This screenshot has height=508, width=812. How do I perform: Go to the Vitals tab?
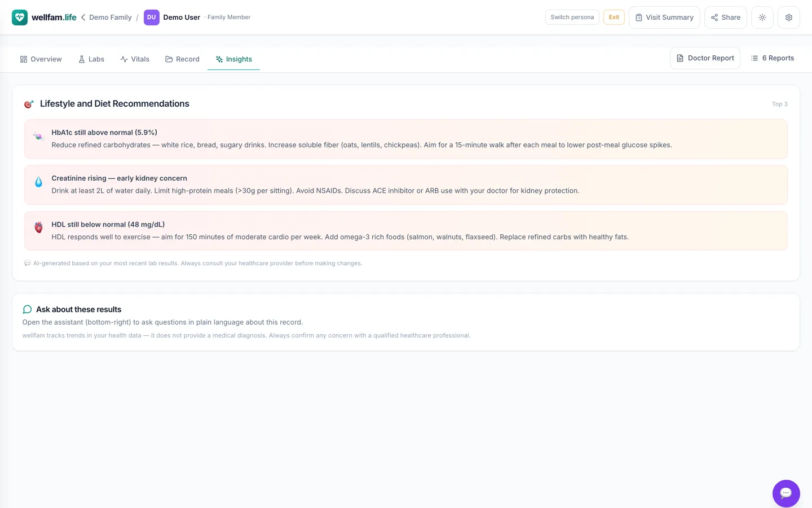135,59
